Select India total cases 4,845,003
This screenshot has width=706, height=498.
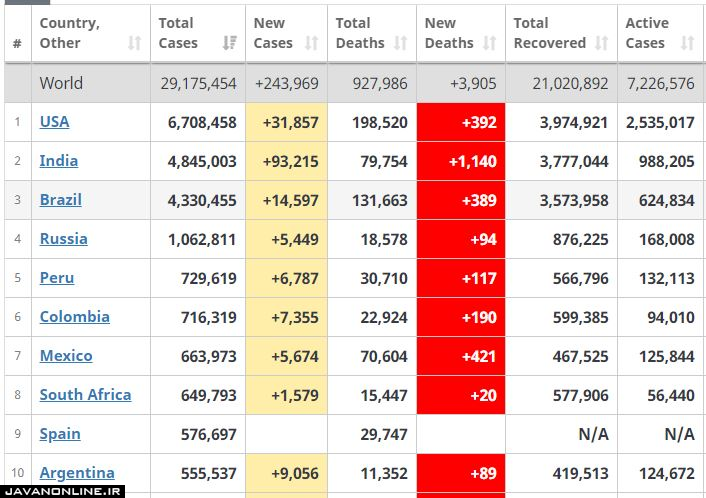[x=202, y=161]
